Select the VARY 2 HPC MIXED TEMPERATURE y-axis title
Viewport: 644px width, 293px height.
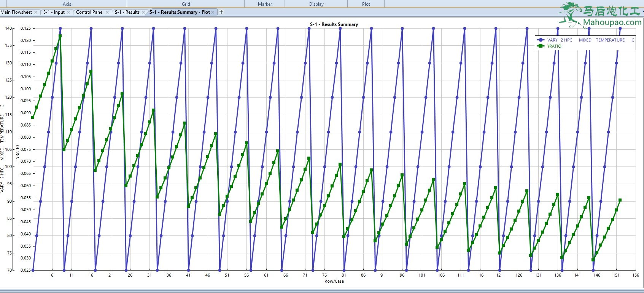(2, 149)
